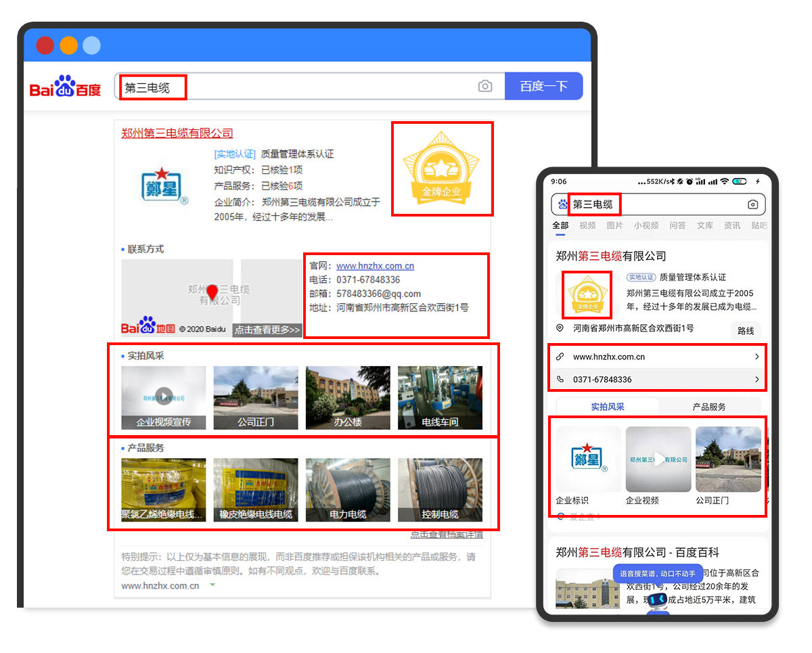The image size is (812, 653).
Task: Open the 橡皮绝缘电线电缆 product thumbnail
Action: [256, 490]
